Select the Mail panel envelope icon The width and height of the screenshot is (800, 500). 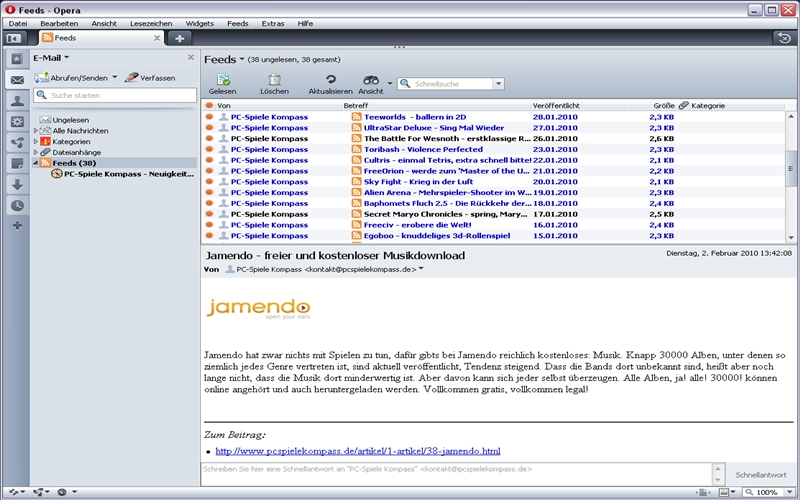[17, 80]
